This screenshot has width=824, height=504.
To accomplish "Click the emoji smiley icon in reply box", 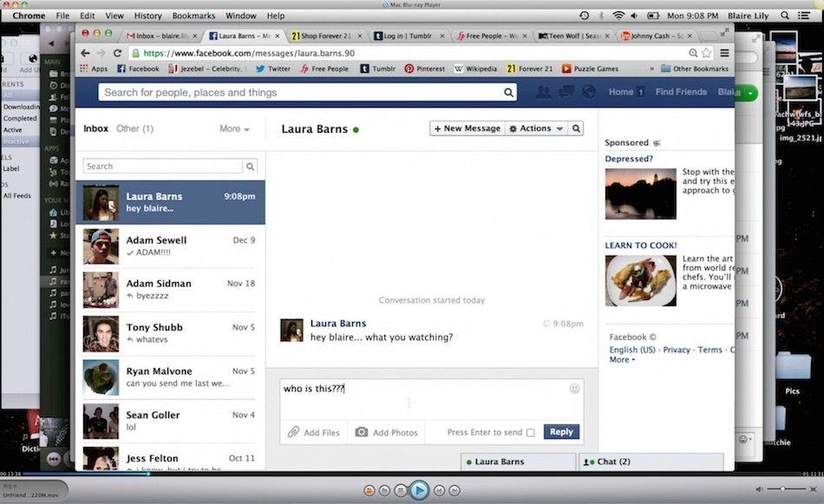I will click(x=574, y=389).
